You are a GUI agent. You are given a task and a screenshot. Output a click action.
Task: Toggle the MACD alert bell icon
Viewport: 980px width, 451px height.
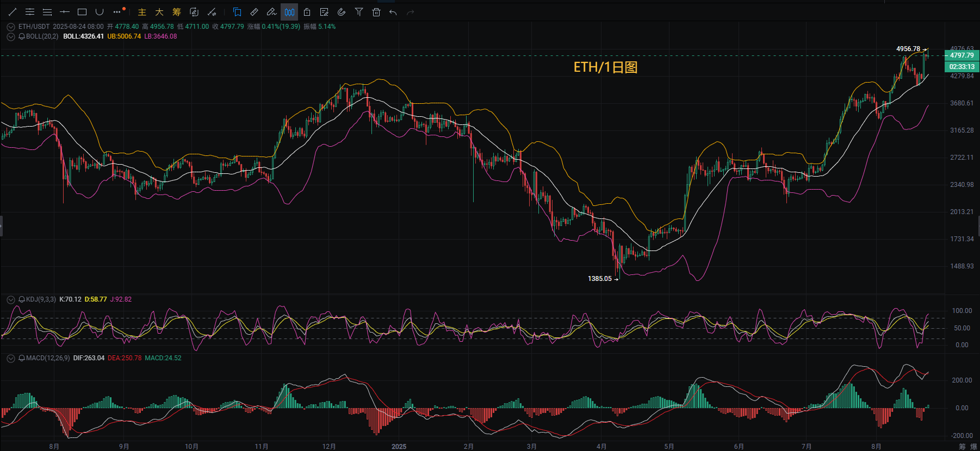click(x=22, y=358)
